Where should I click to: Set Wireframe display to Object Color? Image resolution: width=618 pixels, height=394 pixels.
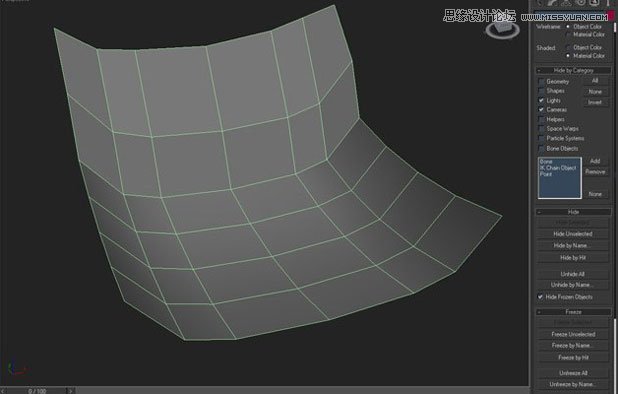pyautogui.click(x=568, y=27)
